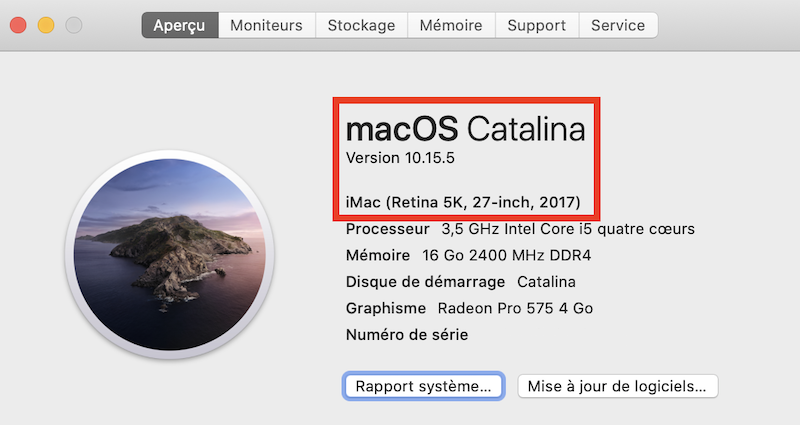This screenshot has width=800, height=425.
Task: Click the macOS Catalina island icon
Action: [169, 258]
